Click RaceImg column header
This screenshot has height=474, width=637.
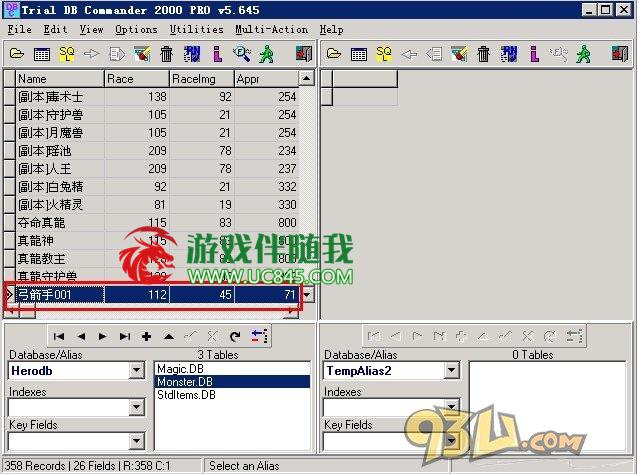pos(202,79)
